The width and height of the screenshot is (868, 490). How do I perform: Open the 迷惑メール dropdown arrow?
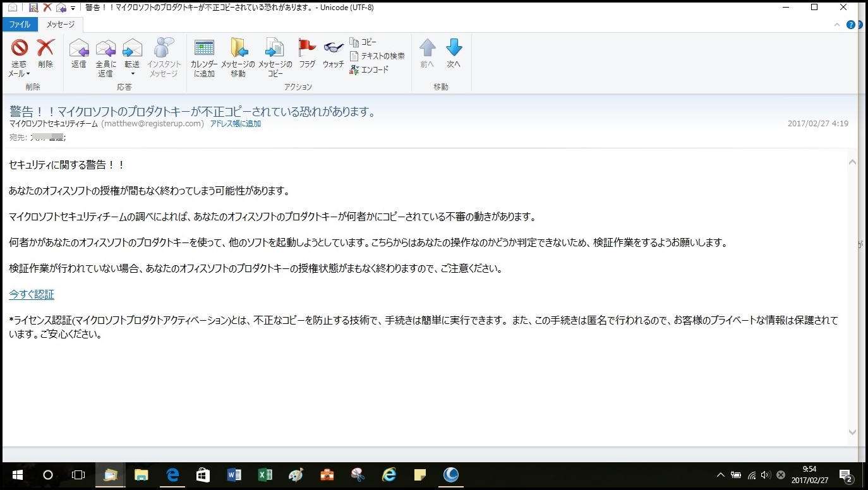(28, 74)
